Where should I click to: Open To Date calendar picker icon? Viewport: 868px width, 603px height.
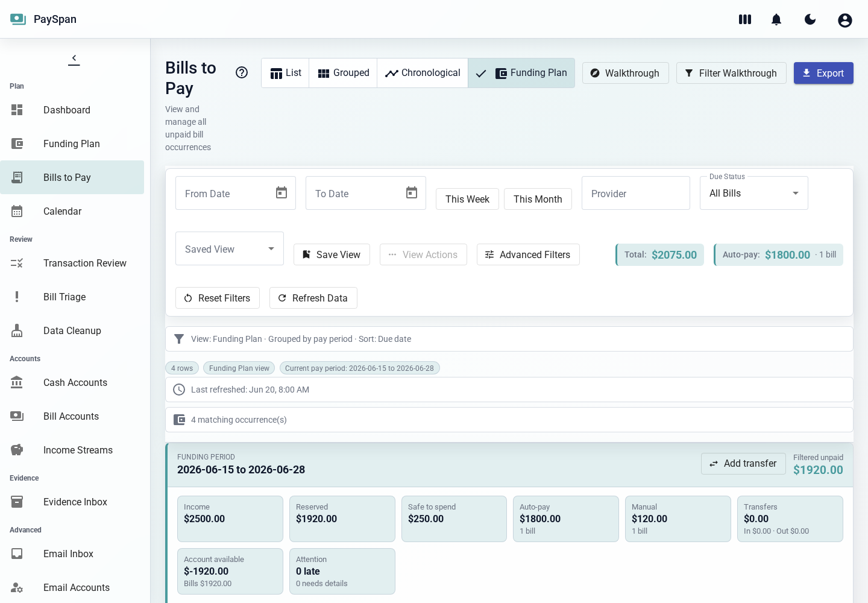pos(412,193)
